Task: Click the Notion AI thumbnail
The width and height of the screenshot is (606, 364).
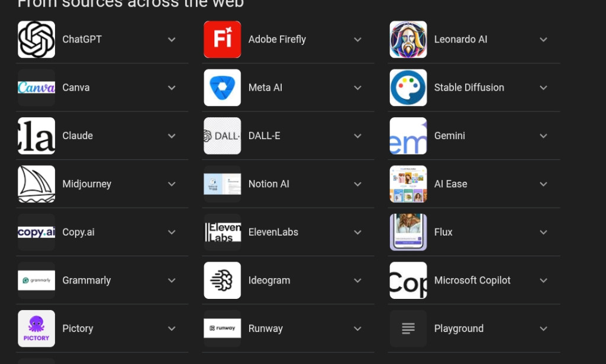Action: [x=223, y=184]
